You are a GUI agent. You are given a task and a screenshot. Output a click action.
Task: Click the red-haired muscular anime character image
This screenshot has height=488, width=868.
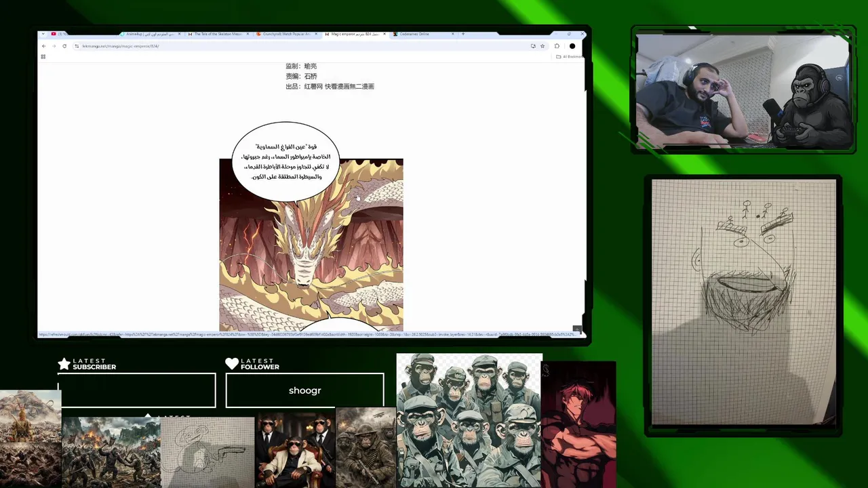click(x=579, y=424)
